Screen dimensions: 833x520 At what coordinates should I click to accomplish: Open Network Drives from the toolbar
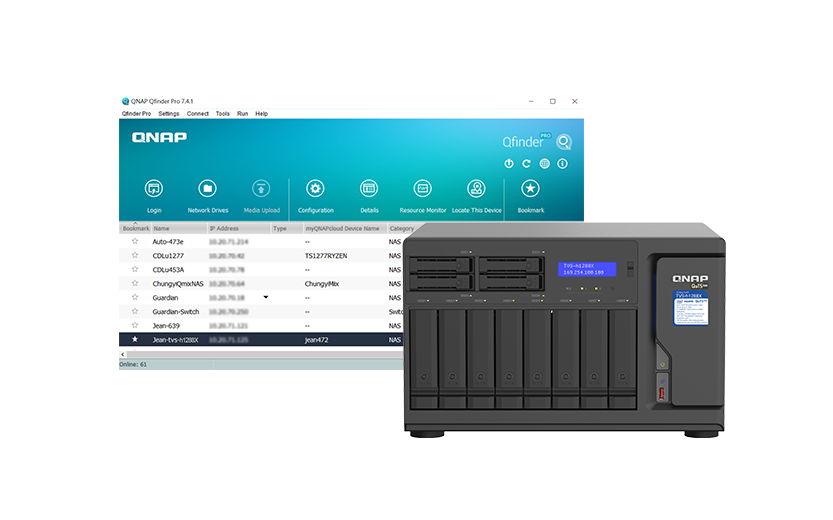point(208,189)
